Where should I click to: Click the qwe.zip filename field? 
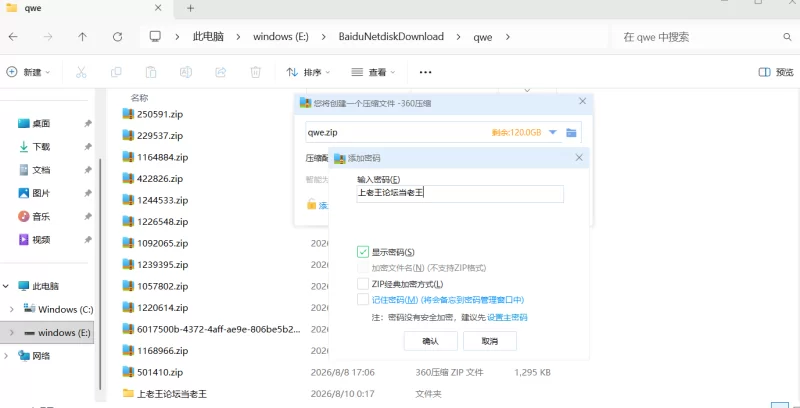[x=398, y=133]
